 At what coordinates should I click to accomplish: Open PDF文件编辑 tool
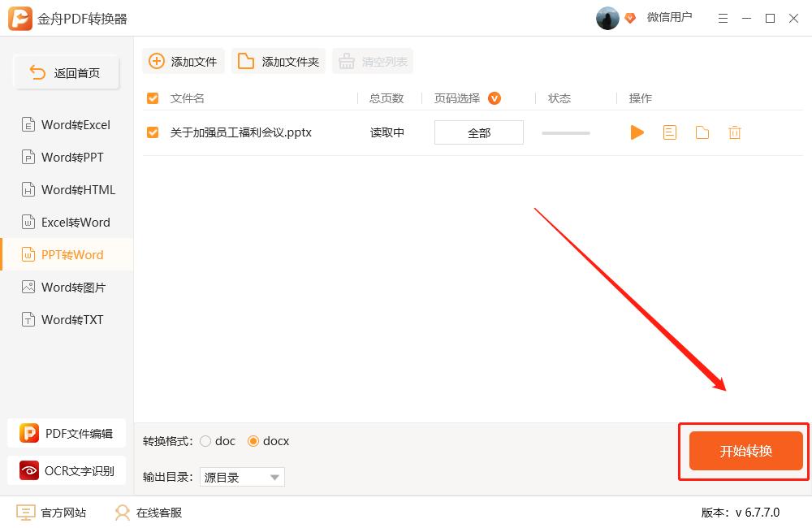click(68, 434)
